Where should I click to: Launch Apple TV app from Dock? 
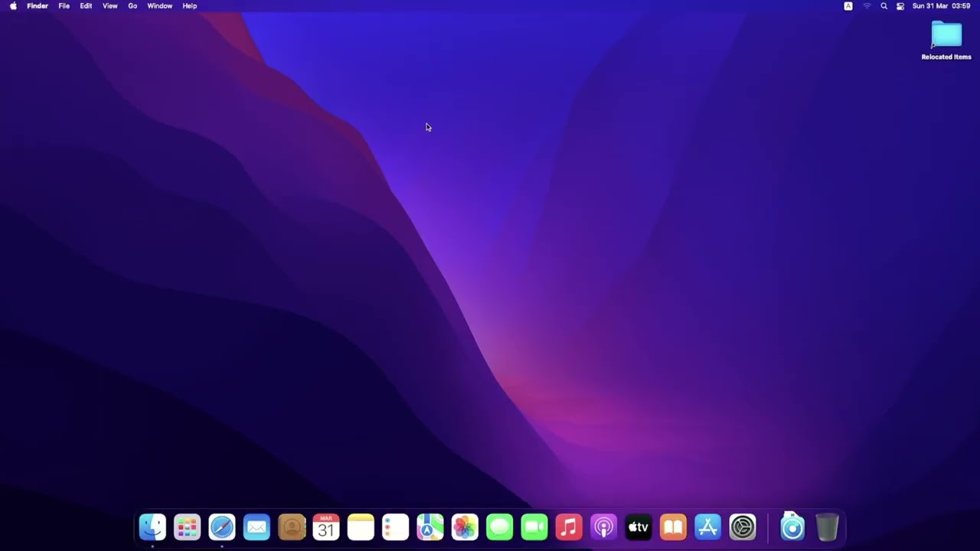pos(639,527)
